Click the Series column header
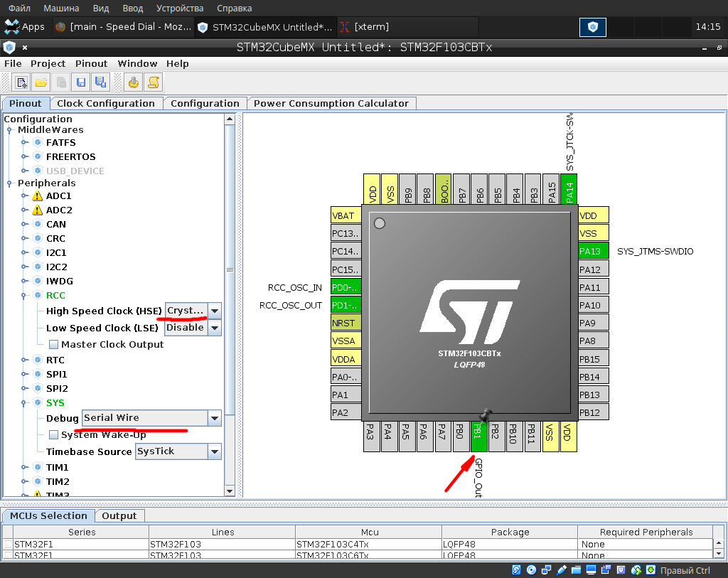Screen dimensions: 728x578 [82, 532]
